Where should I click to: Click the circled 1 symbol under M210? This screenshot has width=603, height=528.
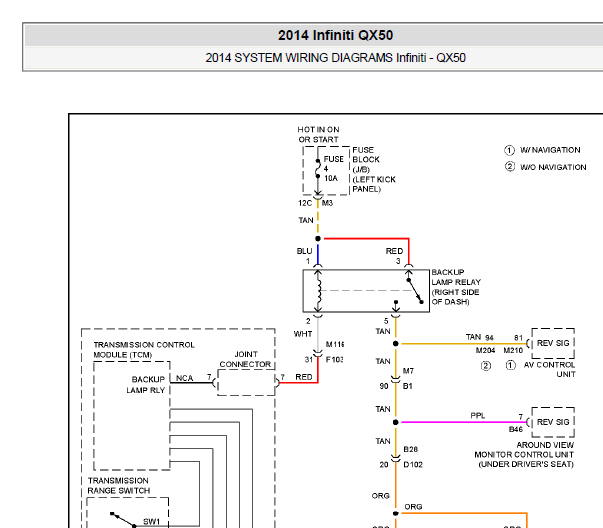pyautogui.click(x=510, y=365)
